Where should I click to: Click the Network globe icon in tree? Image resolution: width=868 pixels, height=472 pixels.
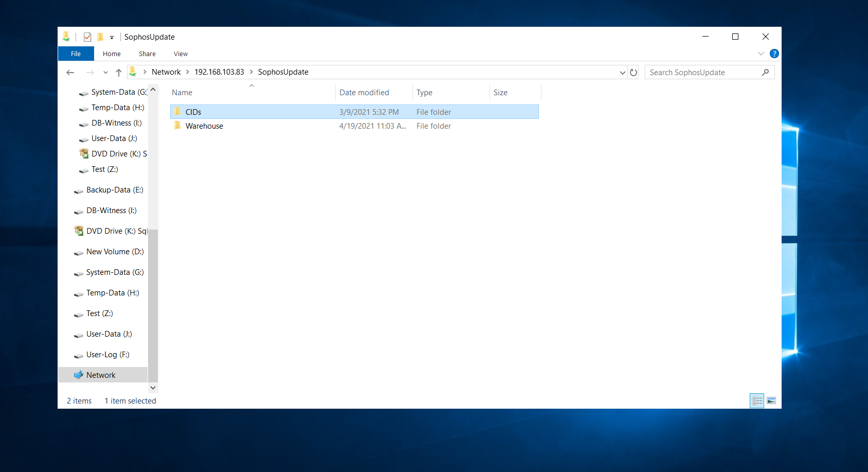pyautogui.click(x=79, y=375)
